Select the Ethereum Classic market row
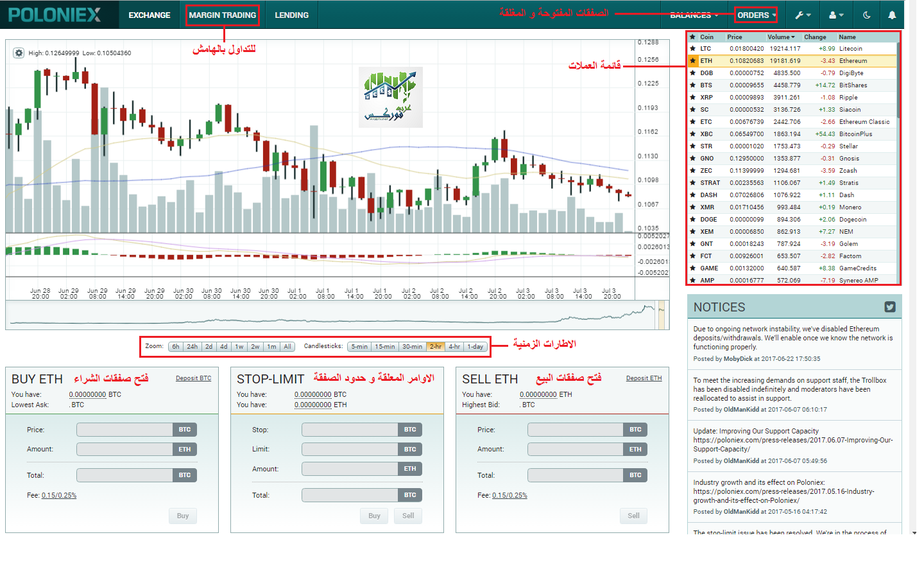The image size is (924, 578). [x=792, y=121]
